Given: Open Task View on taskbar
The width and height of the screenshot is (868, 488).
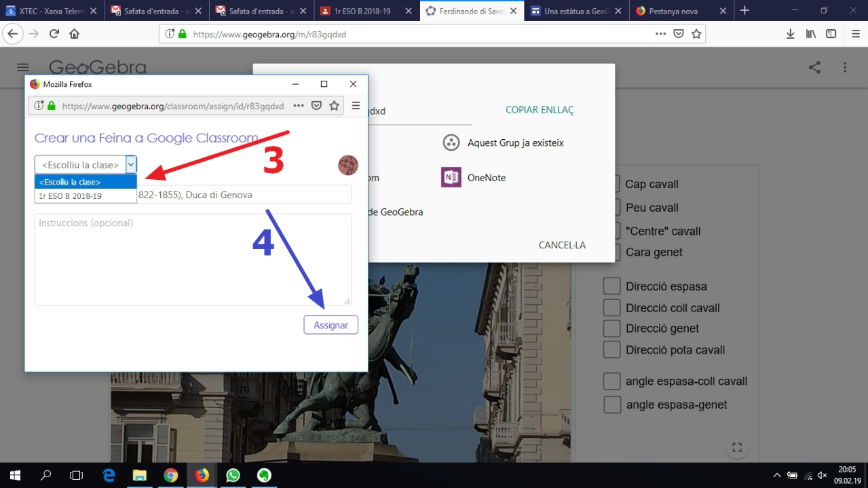Looking at the screenshot, I should pos(77,475).
